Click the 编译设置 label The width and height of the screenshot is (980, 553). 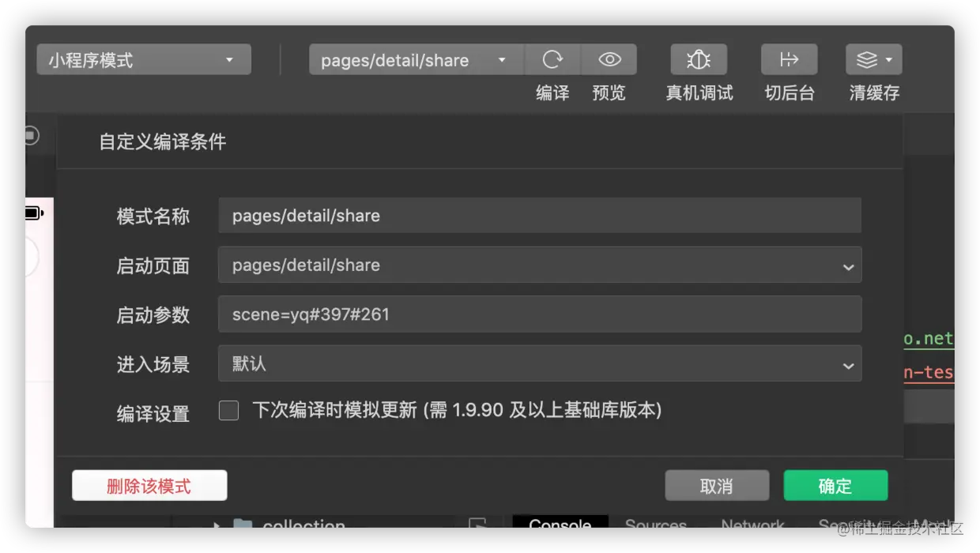pos(153,413)
